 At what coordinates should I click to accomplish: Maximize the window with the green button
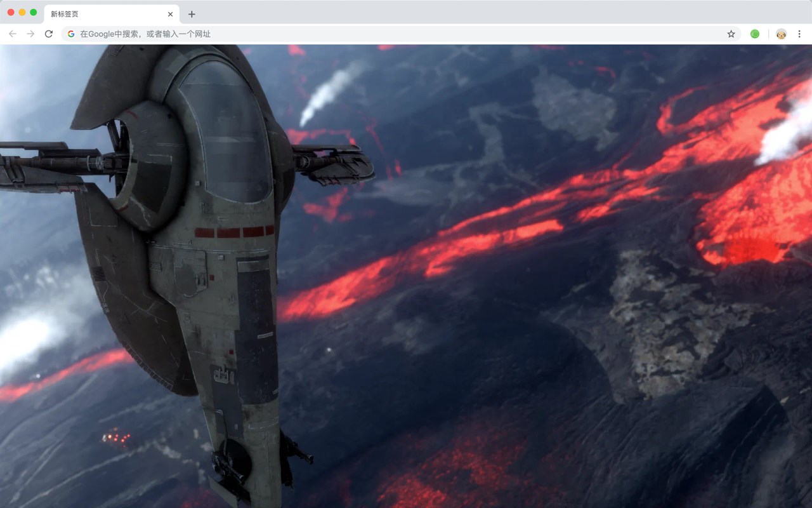click(34, 12)
